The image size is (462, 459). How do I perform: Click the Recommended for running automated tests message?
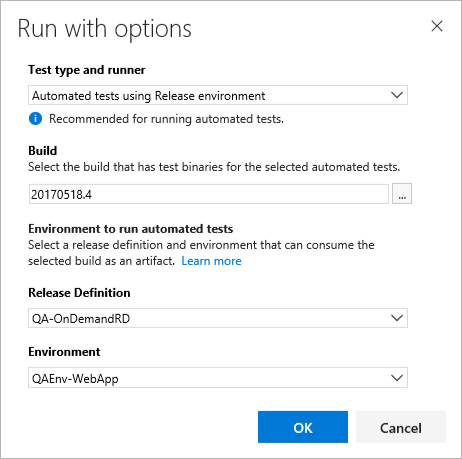point(166,119)
